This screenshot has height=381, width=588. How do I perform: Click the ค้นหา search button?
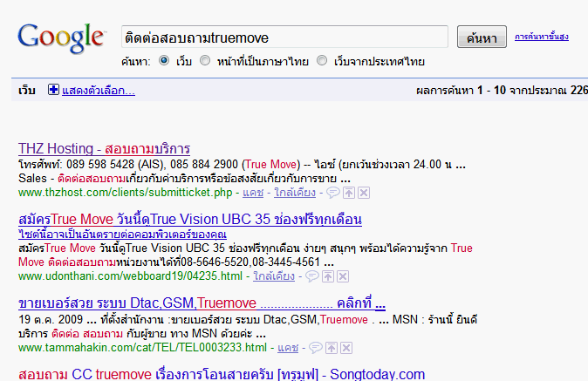pos(482,37)
